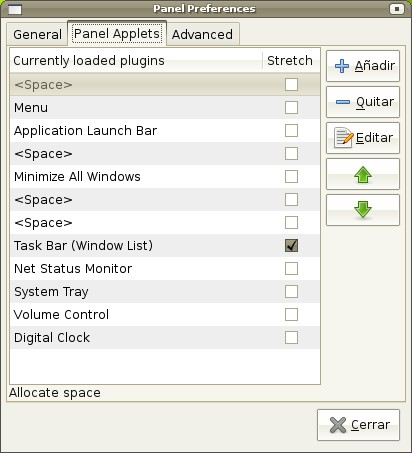Click the green down arrow button
Viewport: 412px width, 453px height.
363,210
